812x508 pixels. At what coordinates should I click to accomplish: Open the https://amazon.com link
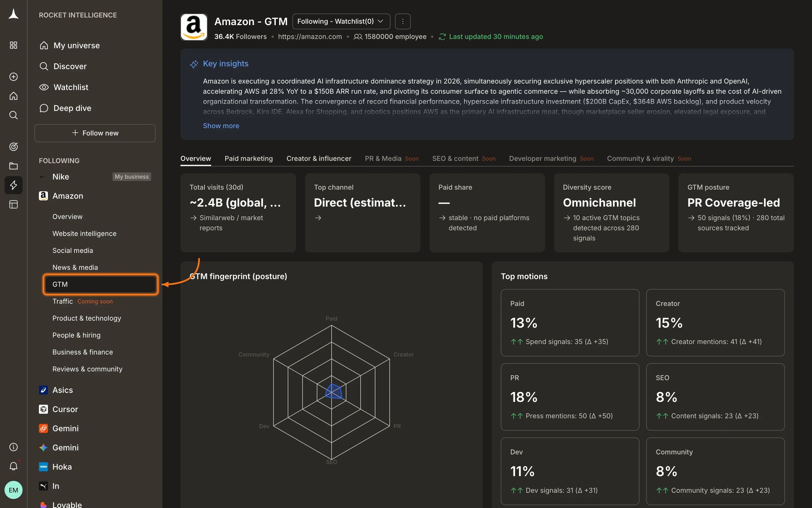[x=310, y=37]
